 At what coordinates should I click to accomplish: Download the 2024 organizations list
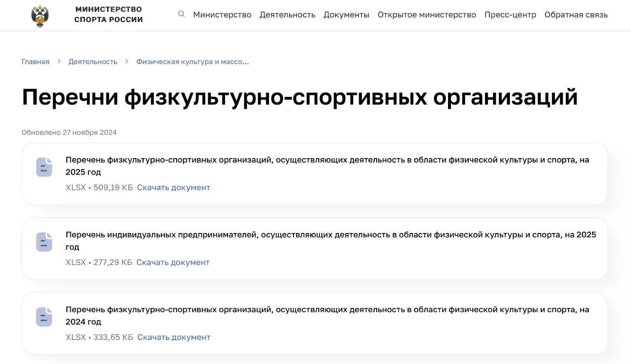tap(174, 337)
